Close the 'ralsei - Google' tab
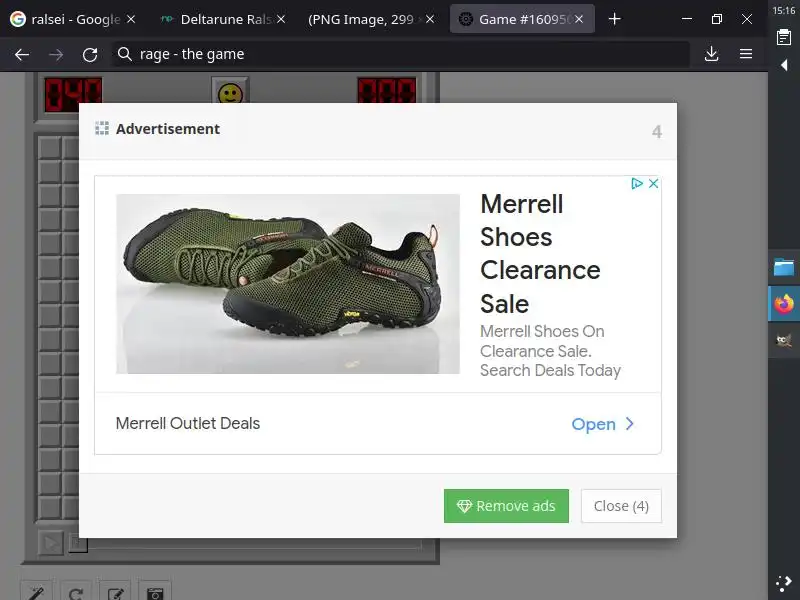Image resolution: width=800 pixels, height=600 pixels. tap(131, 19)
